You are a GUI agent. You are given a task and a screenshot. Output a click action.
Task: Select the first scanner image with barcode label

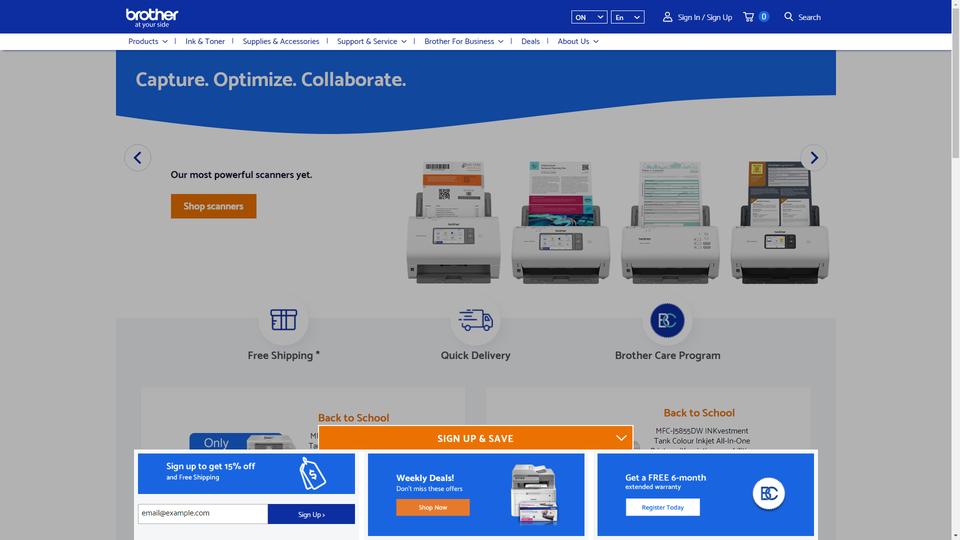point(453,222)
